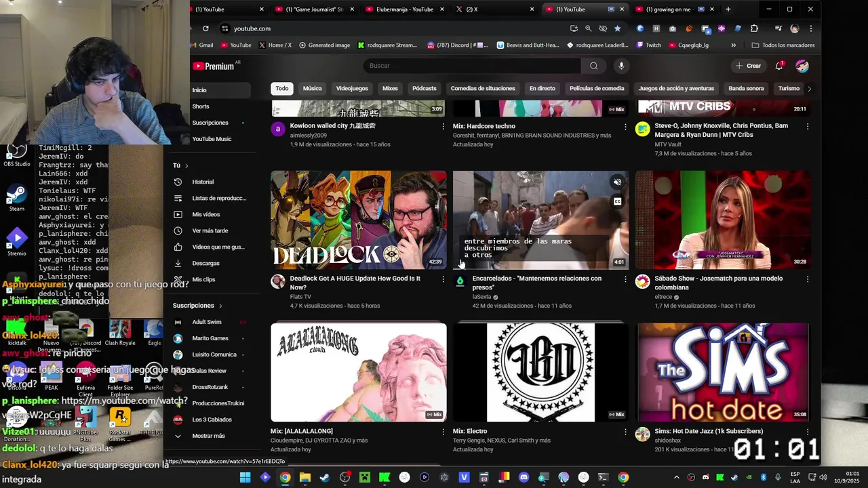Go to Inicio in the sidebar
The height and width of the screenshot is (488, 868).
(210, 90)
